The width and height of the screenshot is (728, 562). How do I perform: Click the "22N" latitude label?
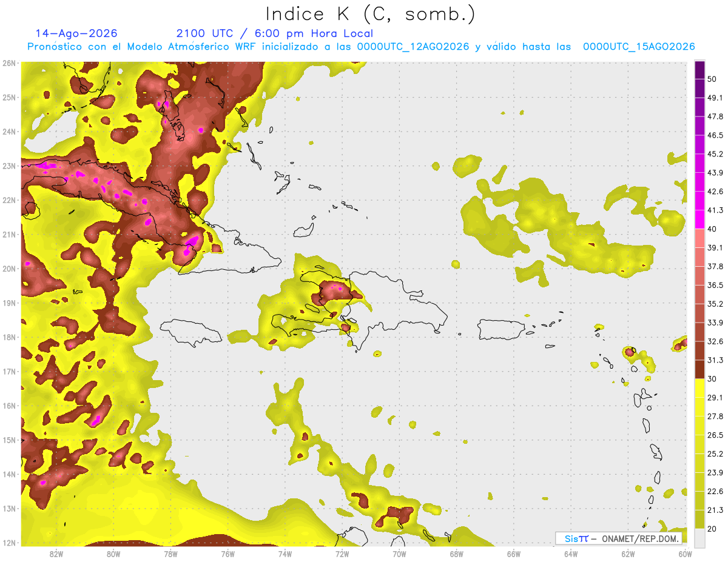(x=9, y=200)
